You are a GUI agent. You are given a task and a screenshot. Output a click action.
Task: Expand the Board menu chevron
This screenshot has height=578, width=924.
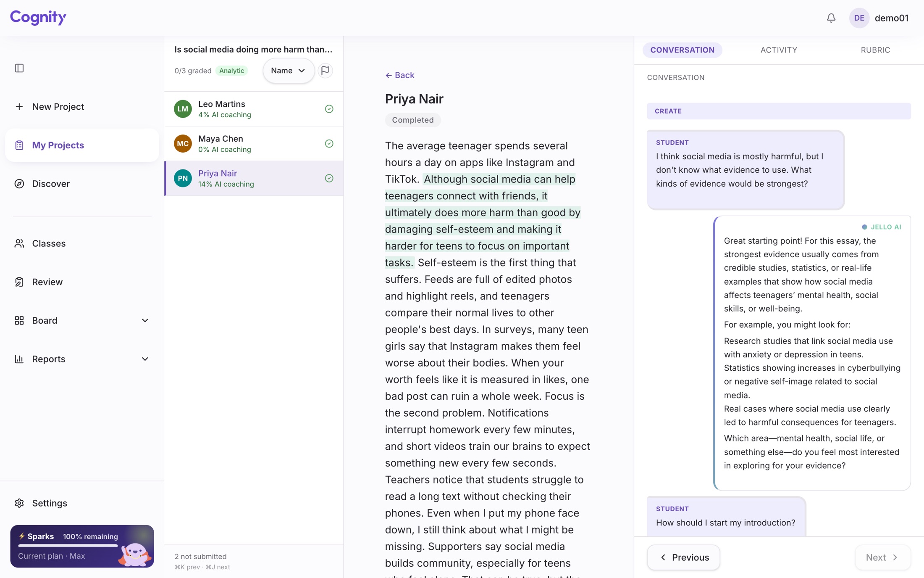point(145,321)
